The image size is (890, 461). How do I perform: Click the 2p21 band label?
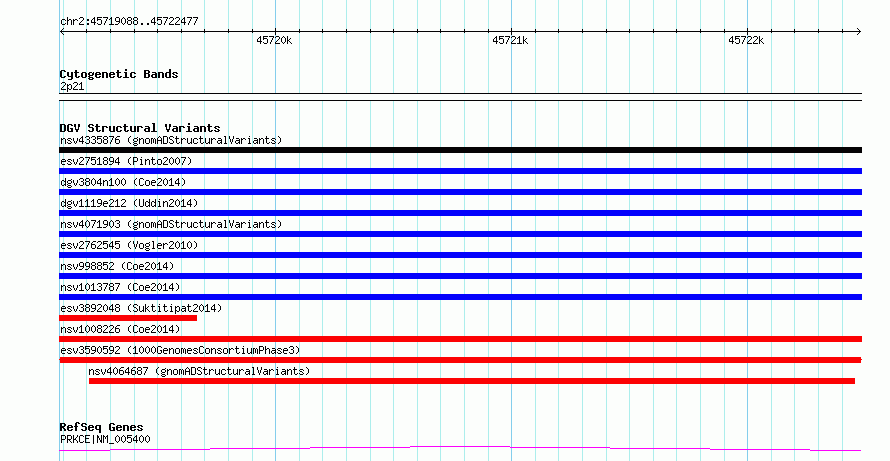72,87
